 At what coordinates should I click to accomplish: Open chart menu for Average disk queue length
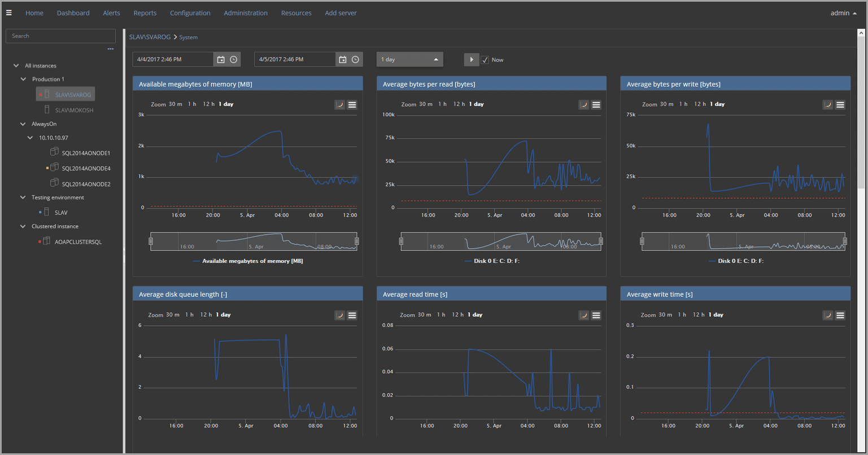[352, 315]
